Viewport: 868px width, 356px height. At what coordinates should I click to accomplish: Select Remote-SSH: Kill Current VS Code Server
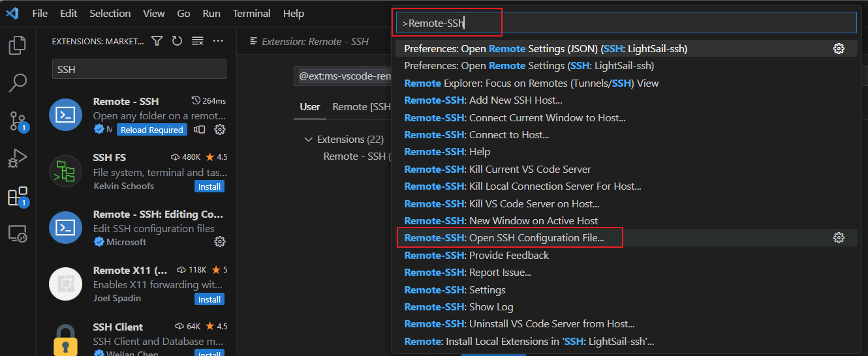point(626,169)
